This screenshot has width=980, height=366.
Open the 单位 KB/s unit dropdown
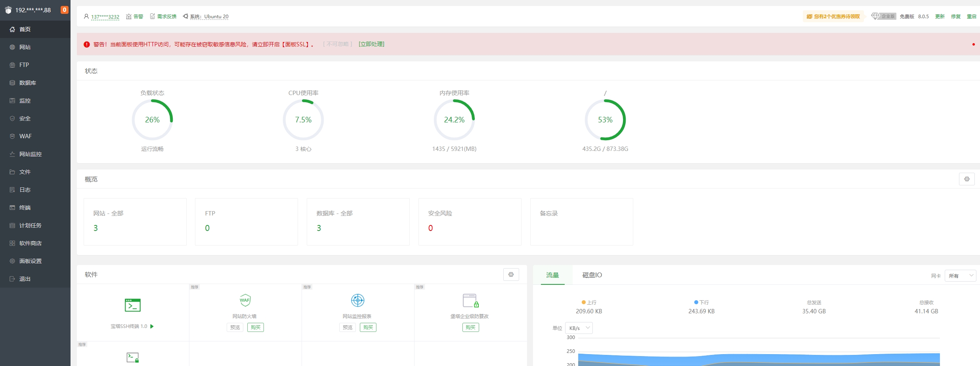[x=579, y=328]
